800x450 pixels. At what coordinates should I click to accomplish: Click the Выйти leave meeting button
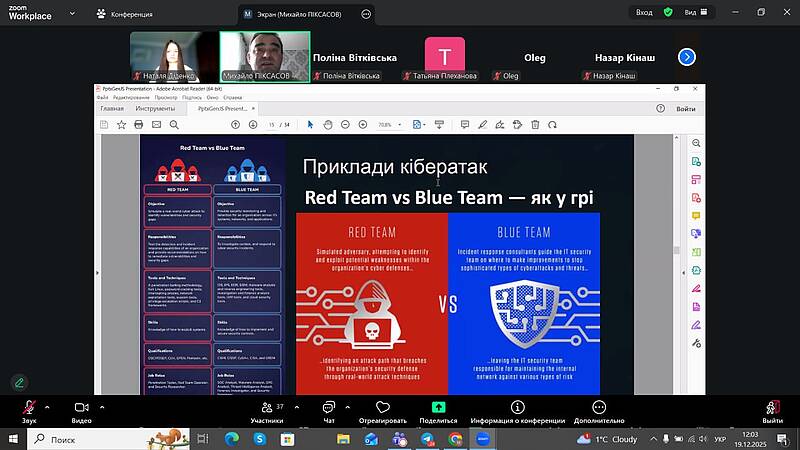[771, 408]
